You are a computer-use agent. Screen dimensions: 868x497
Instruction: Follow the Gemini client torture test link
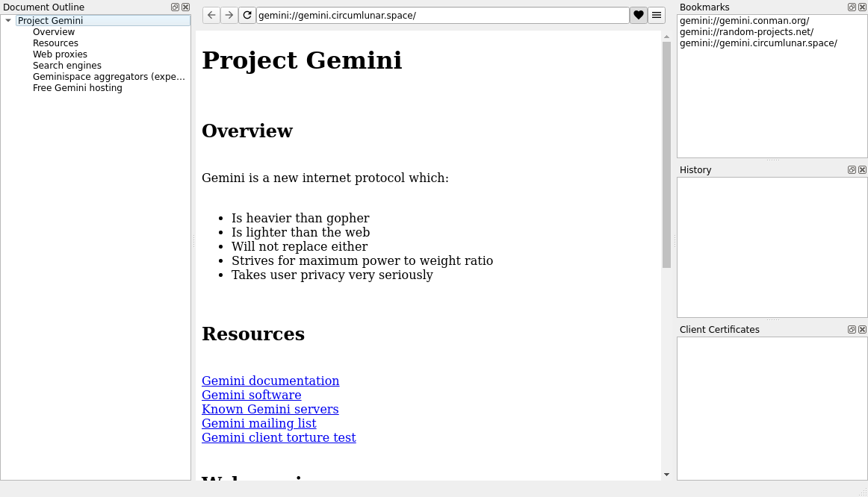(x=279, y=437)
